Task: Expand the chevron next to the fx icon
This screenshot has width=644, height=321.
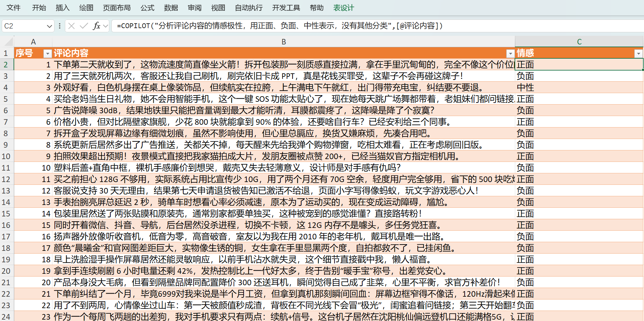Action: point(105,26)
